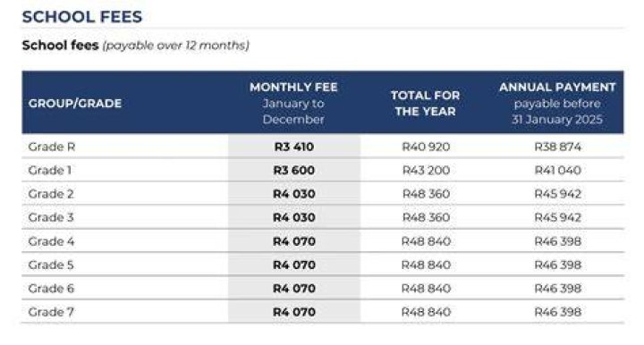The height and width of the screenshot is (345, 644).
Task: Click the payable over 12 months note
Action: 176,46
